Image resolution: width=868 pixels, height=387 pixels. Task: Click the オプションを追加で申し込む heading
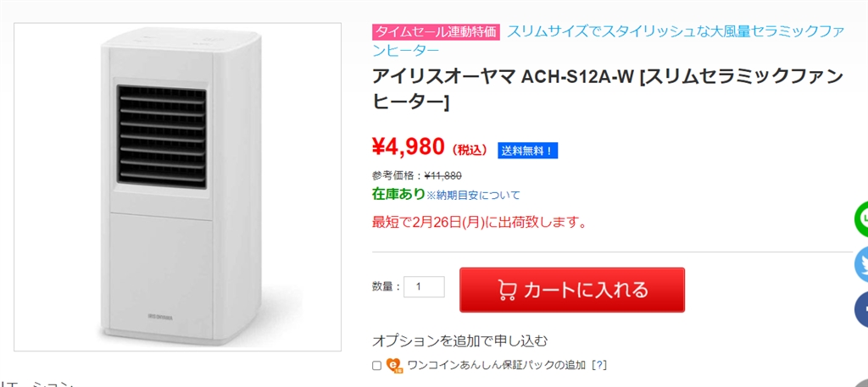459,340
